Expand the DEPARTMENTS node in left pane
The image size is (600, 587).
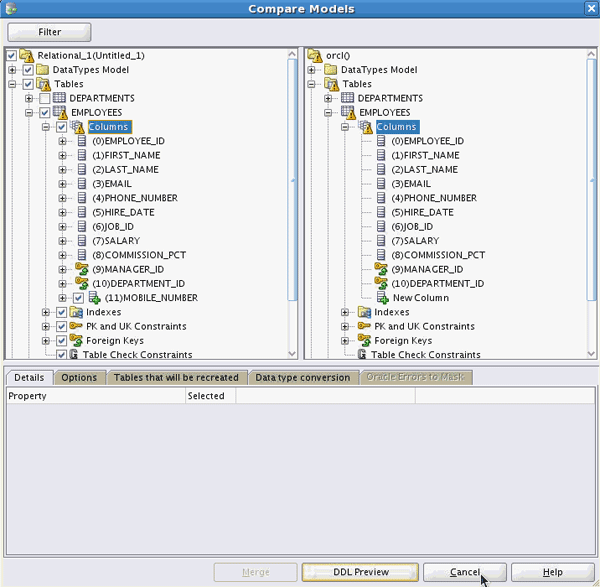point(29,98)
